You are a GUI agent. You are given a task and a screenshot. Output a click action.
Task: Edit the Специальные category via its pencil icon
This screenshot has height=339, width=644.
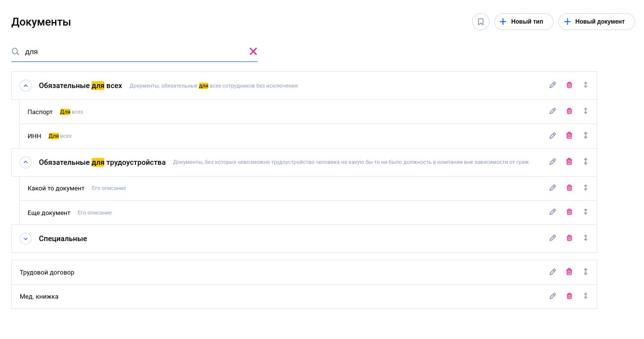coord(552,238)
